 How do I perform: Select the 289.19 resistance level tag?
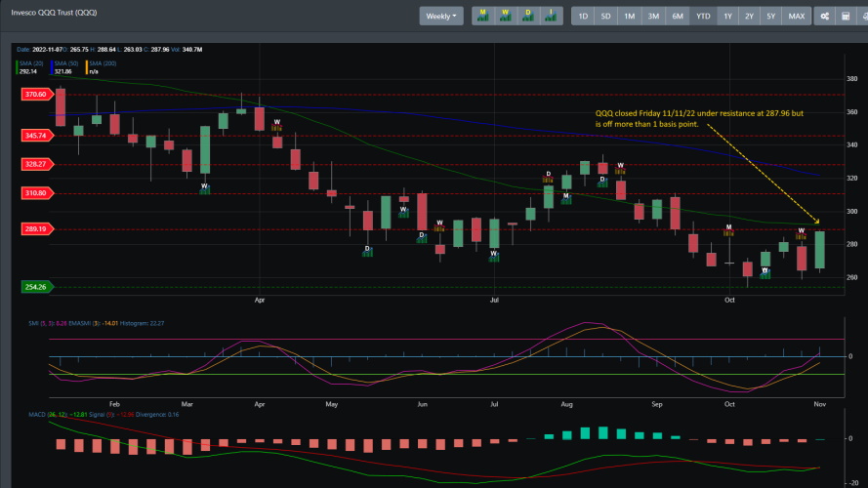(x=36, y=228)
